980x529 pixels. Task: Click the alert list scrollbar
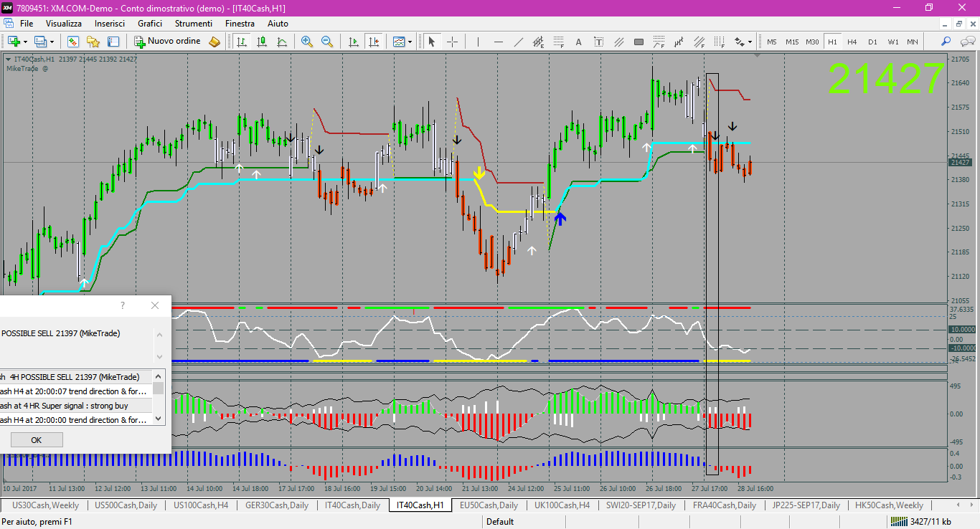[x=158, y=398]
